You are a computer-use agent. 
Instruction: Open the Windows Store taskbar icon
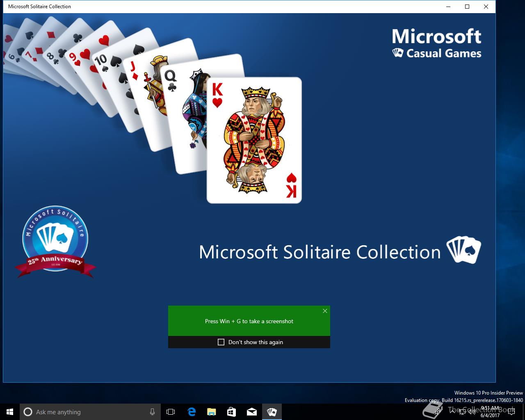click(231, 412)
